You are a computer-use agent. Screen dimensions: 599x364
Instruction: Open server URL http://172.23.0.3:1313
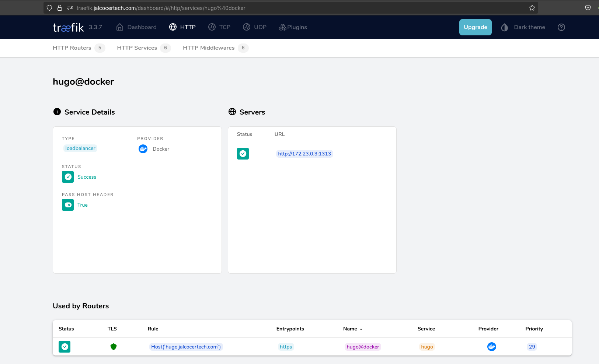tap(304, 154)
